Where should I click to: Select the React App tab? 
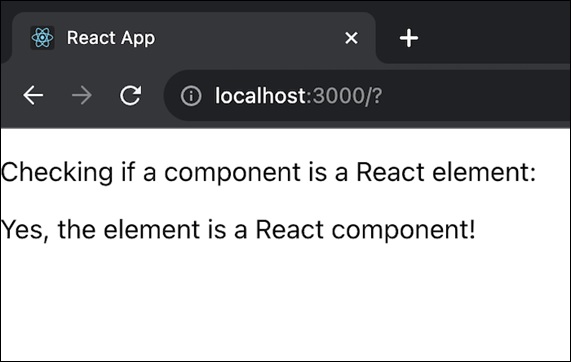point(194,38)
